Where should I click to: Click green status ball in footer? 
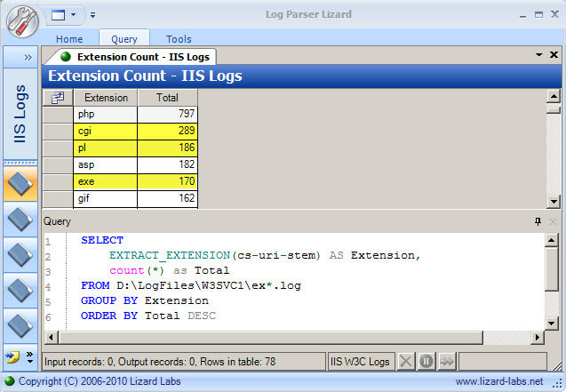10,381
